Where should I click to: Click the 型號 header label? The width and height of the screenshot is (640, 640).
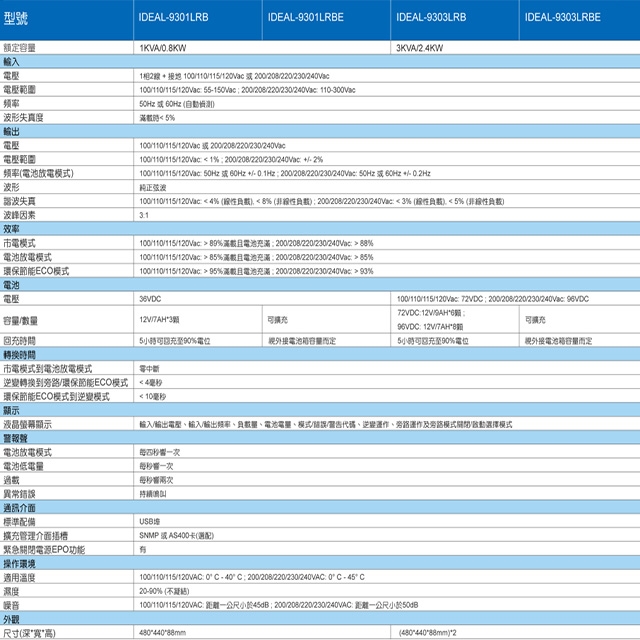(21, 17)
